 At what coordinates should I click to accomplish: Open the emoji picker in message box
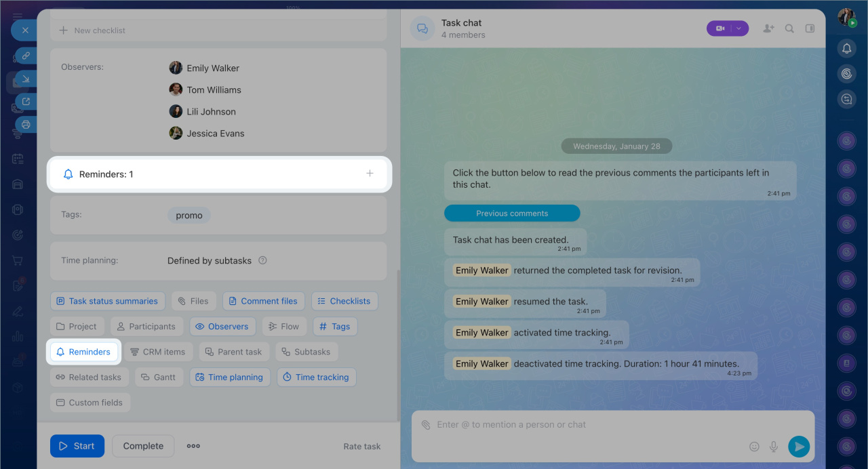point(754,447)
